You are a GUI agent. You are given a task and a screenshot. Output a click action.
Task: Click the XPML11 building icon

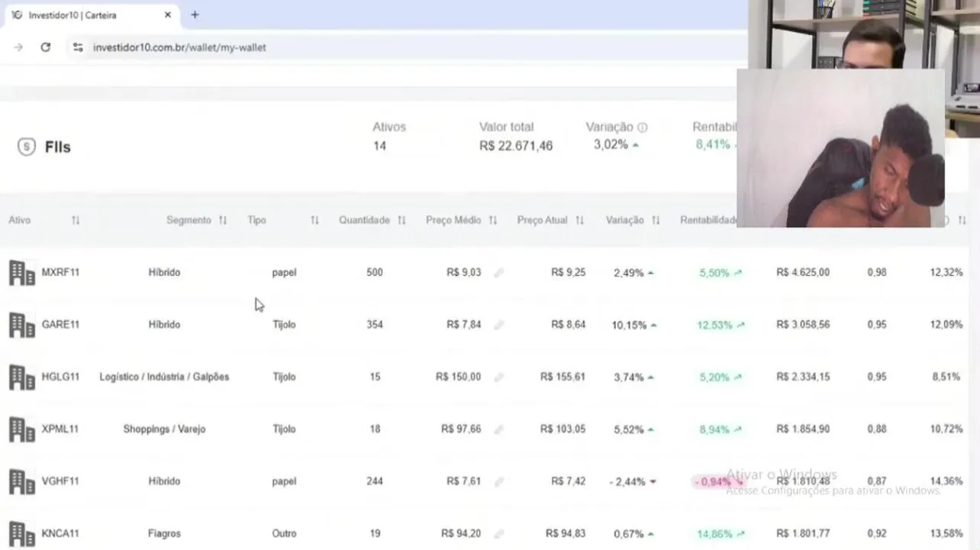(x=21, y=429)
